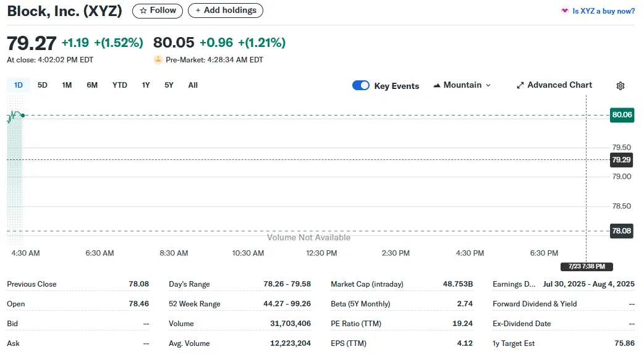Click the Advanced Chart expand icon

click(520, 85)
